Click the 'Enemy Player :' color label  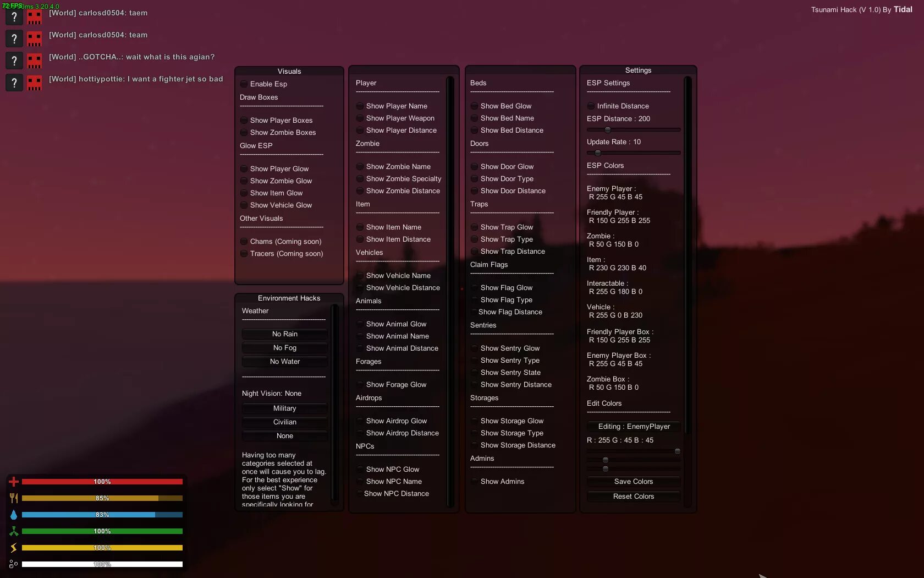tap(611, 188)
